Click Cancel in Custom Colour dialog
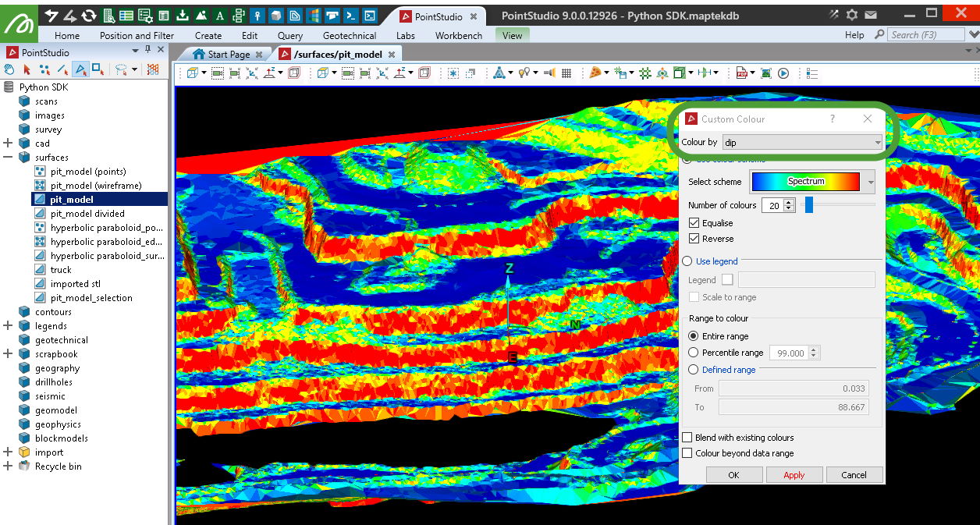 point(853,474)
